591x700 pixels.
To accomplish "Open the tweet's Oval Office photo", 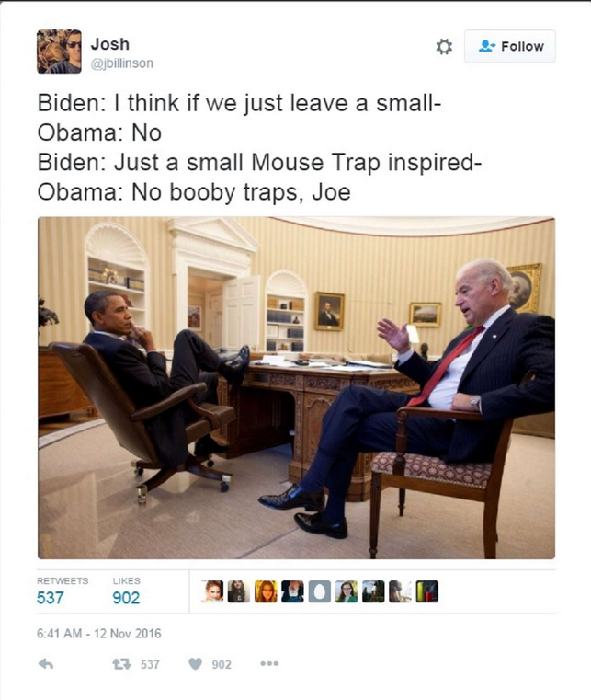I will [296, 387].
